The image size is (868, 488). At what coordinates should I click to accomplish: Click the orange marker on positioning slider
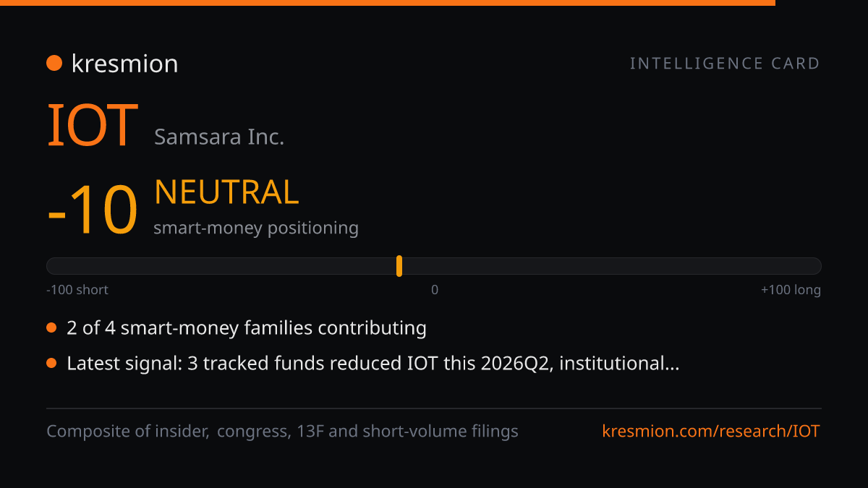(399, 266)
